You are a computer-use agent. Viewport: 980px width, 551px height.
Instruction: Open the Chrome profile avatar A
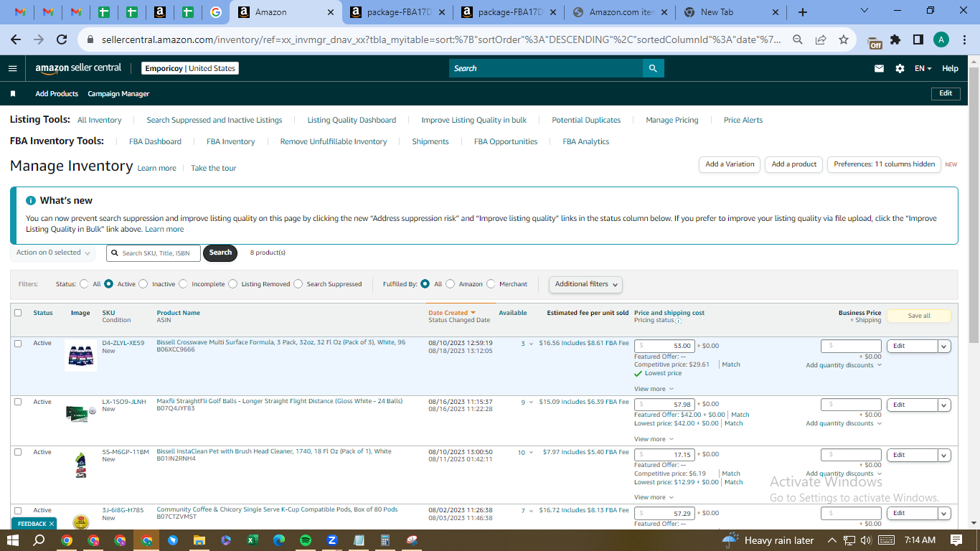click(941, 39)
